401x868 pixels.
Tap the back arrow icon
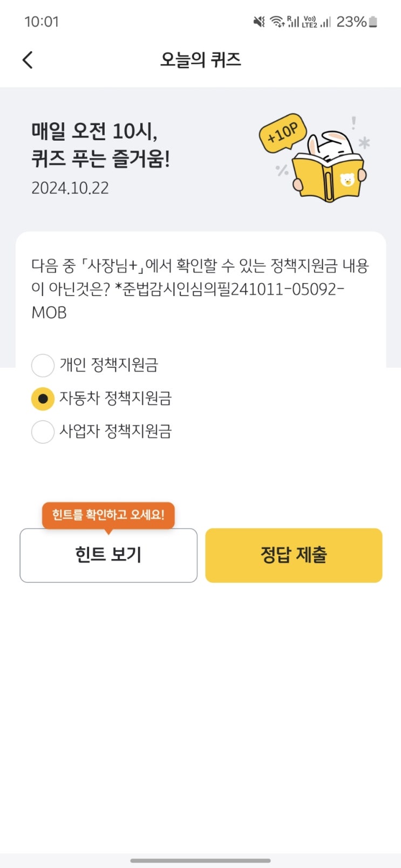(28, 60)
